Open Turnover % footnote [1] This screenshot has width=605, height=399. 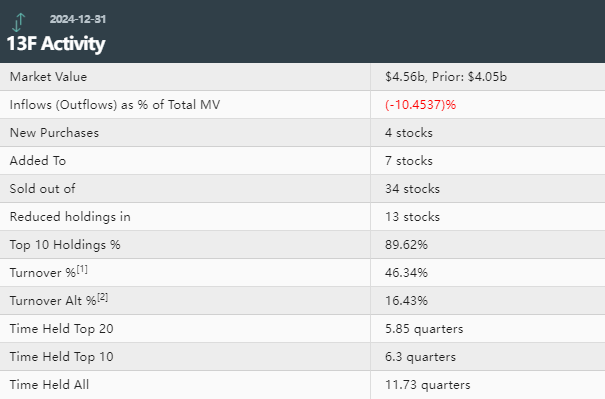click(82, 269)
